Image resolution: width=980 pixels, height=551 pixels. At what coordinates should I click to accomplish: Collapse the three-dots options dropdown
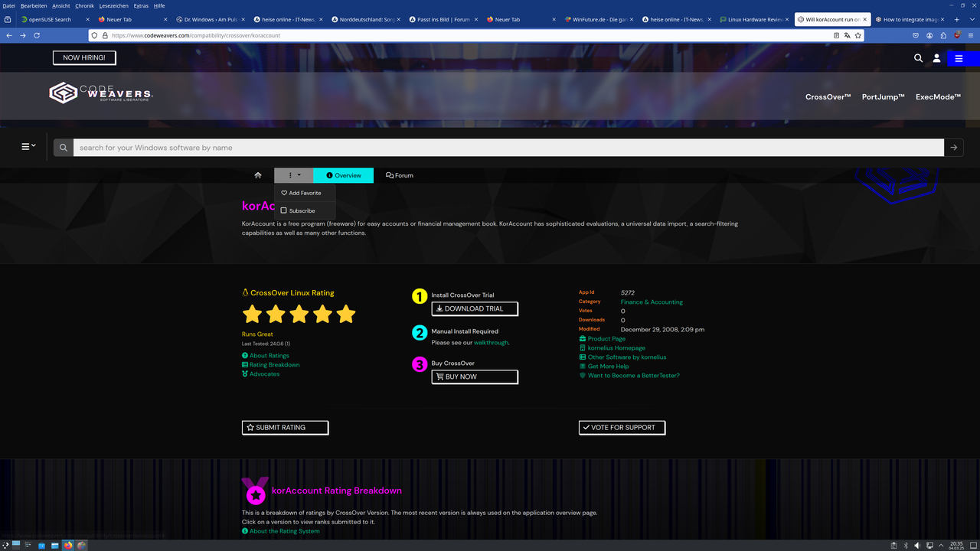(x=294, y=175)
